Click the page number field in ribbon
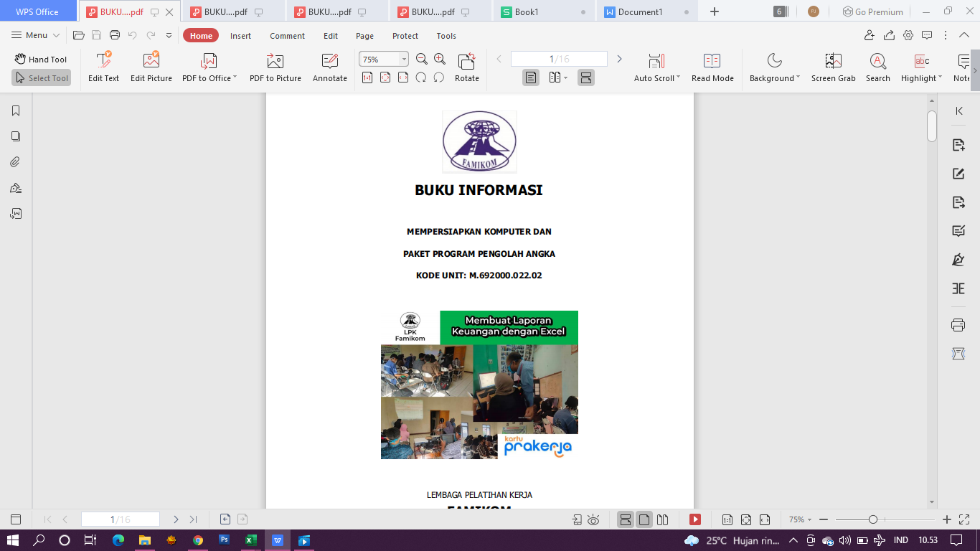Image resolution: width=980 pixels, height=551 pixels. [559, 59]
